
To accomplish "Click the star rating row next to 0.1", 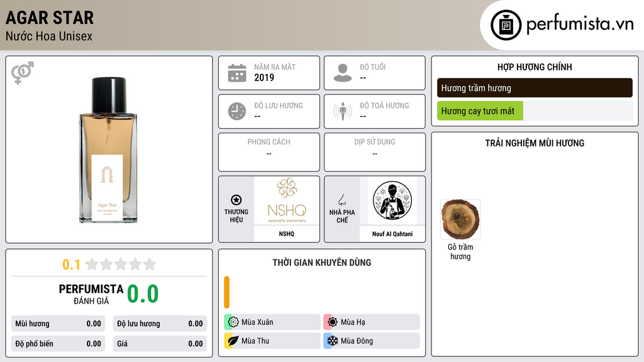I will (x=121, y=264).
